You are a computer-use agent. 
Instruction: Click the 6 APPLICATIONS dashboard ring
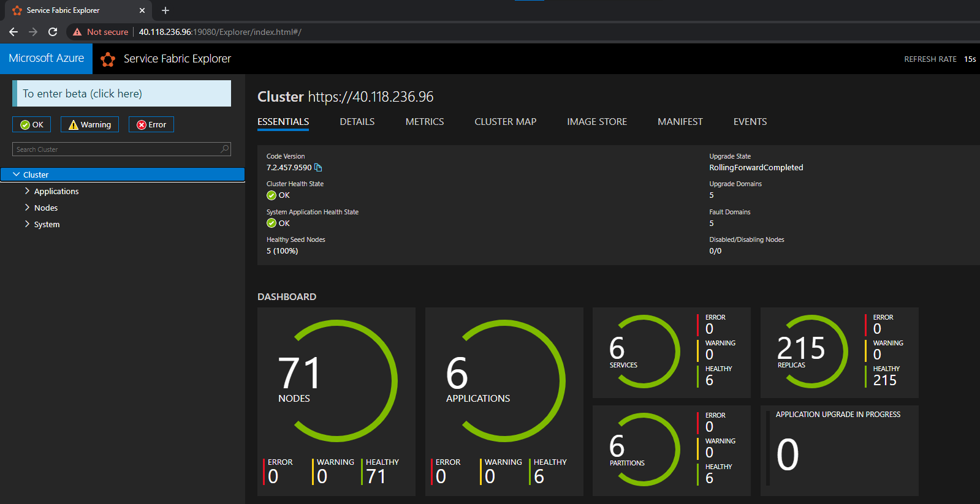click(504, 380)
